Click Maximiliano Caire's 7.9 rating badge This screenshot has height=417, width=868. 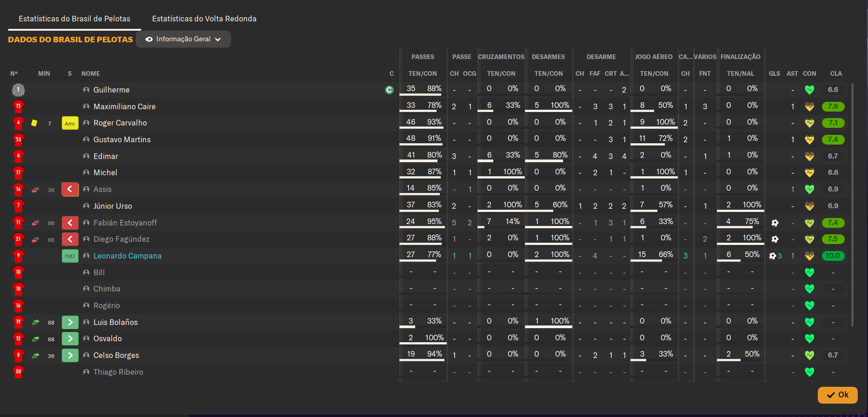pyautogui.click(x=833, y=106)
